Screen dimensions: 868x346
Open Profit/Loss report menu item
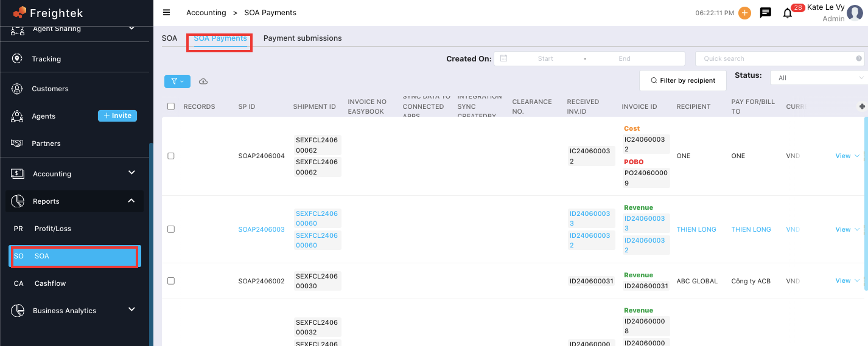[74, 229]
